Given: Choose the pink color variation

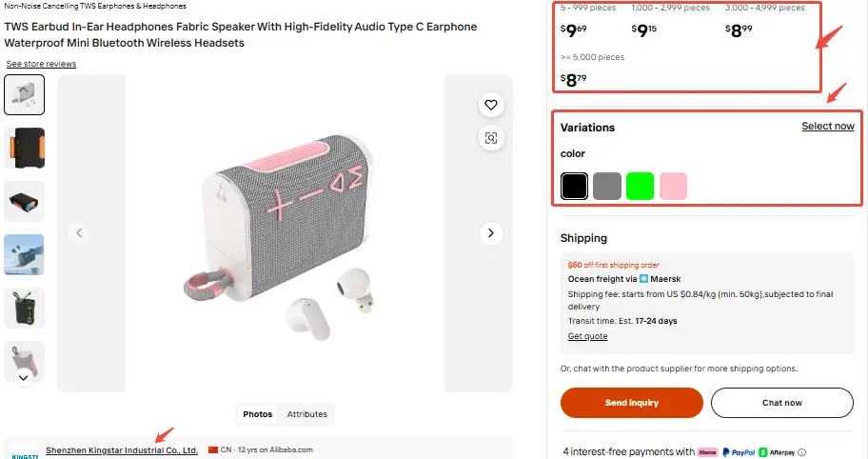Looking at the screenshot, I should pos(673,186).
